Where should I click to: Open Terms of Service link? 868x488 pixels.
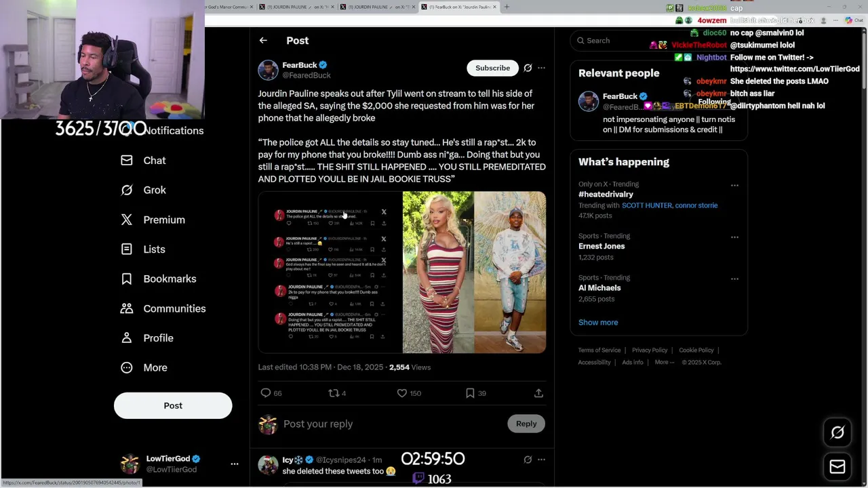pyautogui.click(x=599, y=350)
